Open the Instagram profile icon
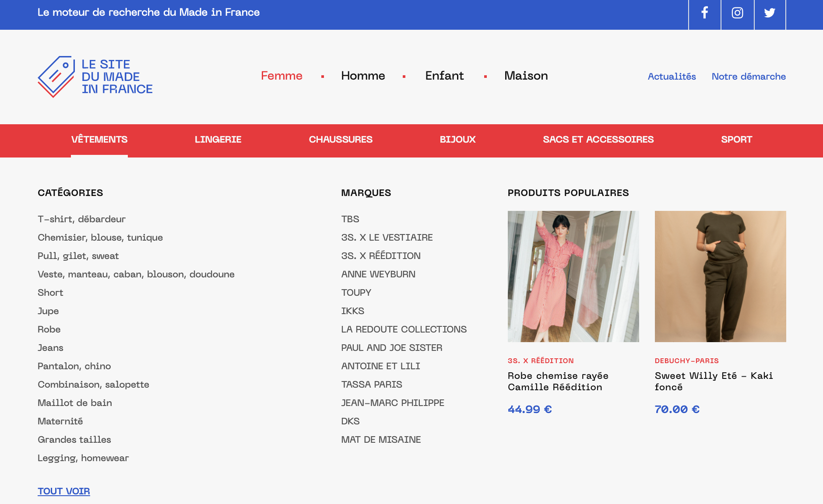 point(737,13)
